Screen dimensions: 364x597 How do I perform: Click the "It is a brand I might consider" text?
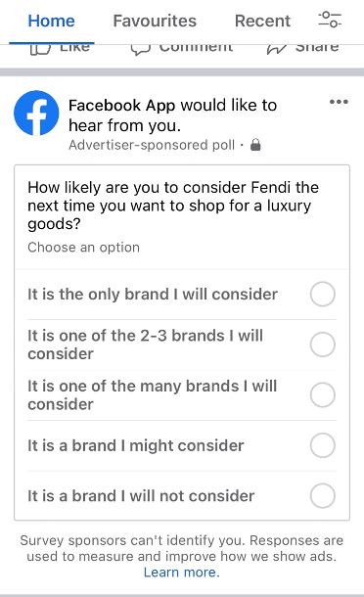pos(136,445)
